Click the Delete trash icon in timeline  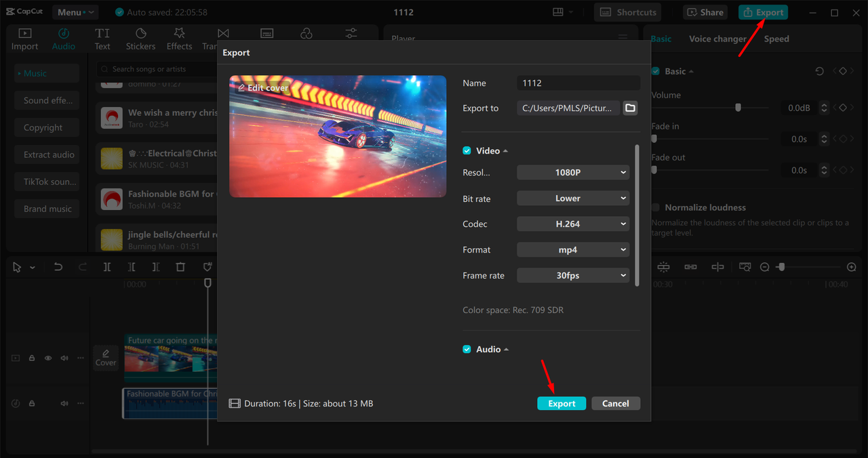click(x=180, y=267)
